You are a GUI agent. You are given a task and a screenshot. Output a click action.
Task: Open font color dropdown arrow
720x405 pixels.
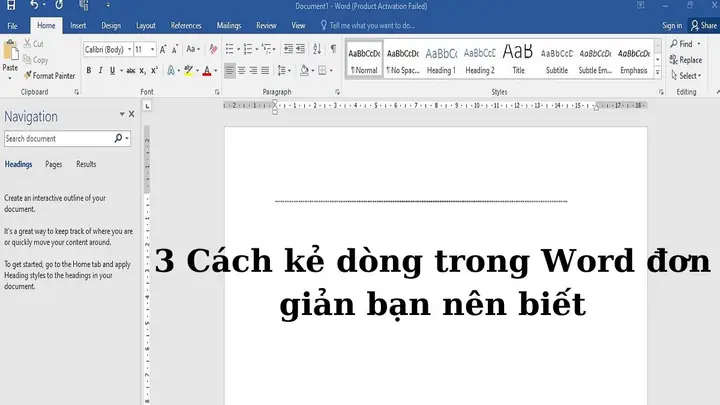tap(215, 71)
